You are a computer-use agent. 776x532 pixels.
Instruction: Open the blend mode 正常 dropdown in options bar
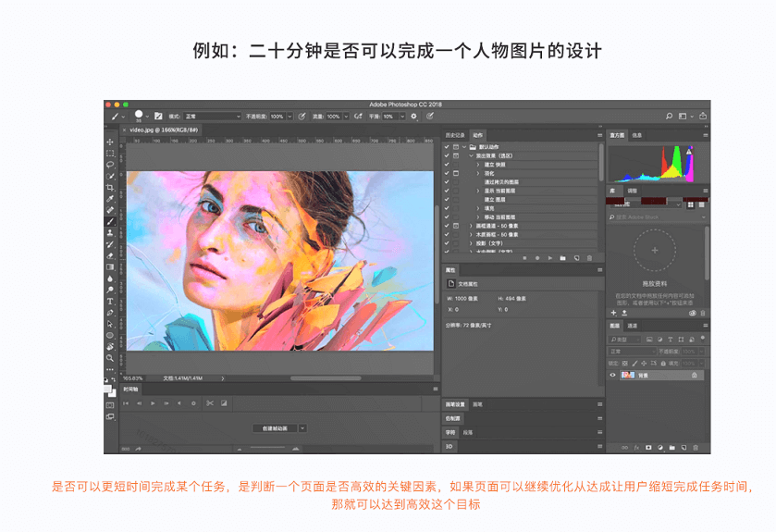point(213,117)
